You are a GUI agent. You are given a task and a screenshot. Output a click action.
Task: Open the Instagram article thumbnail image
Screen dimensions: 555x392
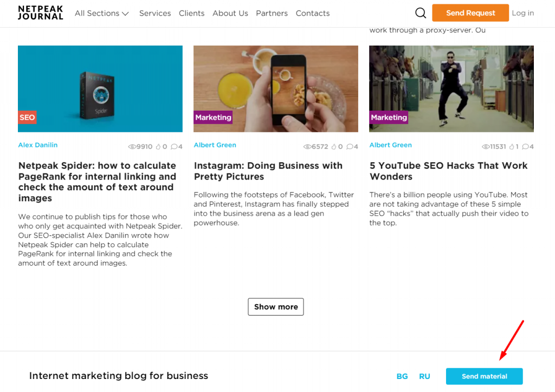click(x=276, y=88)
